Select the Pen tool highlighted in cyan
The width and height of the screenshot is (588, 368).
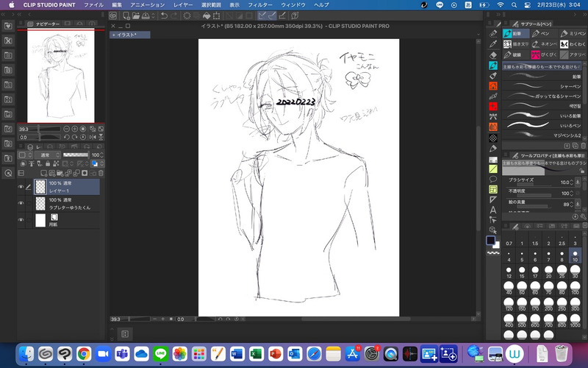tap(493, 66)
